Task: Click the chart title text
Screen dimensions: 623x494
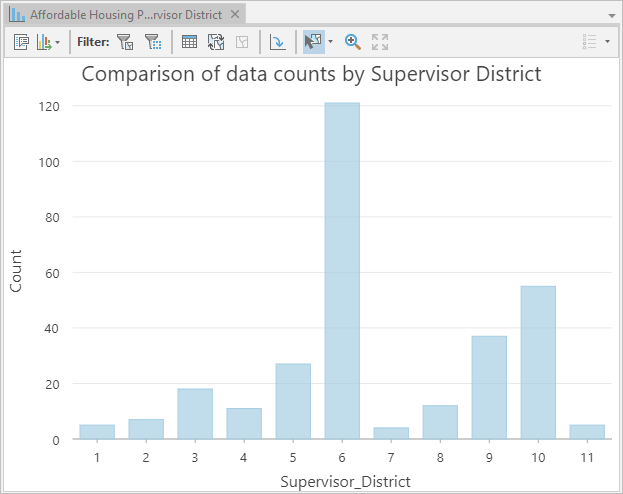Action: (x=312, y=74)
